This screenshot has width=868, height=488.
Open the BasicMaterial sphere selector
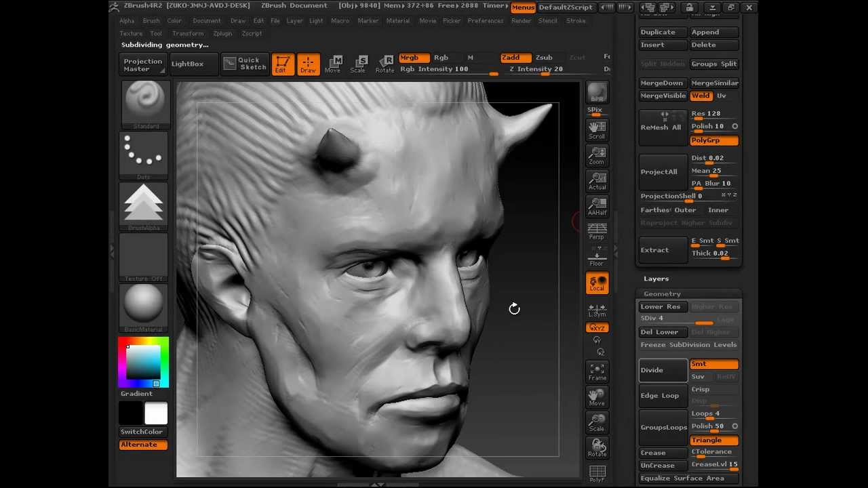click(143, 308)
